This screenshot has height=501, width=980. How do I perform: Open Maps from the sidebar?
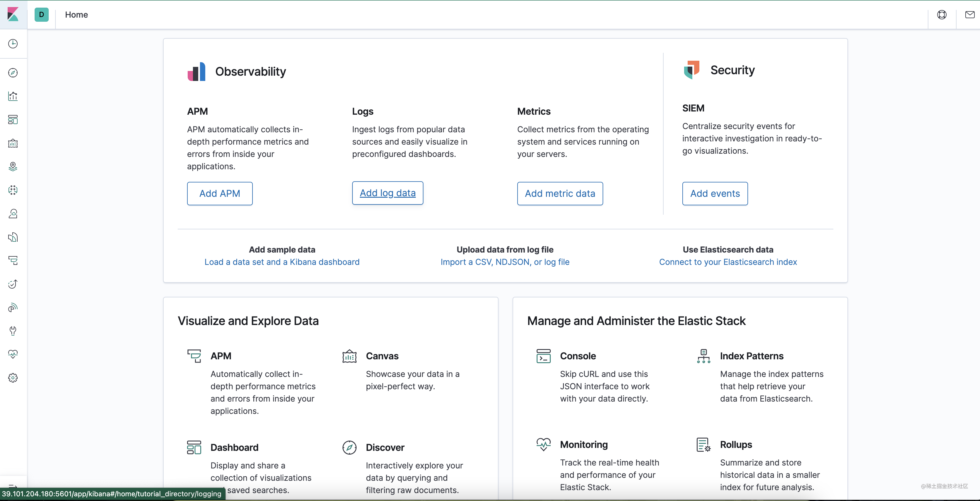coord(13,167)
